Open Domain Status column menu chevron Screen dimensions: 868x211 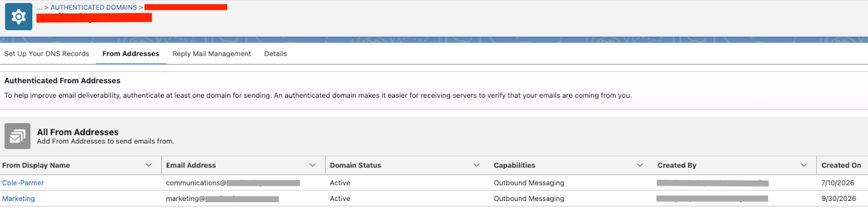[x=476, y=165]
